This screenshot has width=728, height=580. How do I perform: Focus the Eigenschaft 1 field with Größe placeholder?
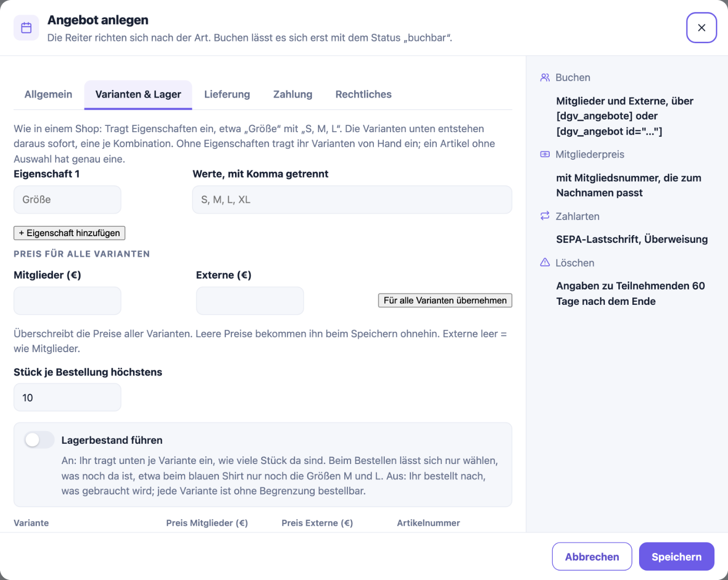click(68, 200)
